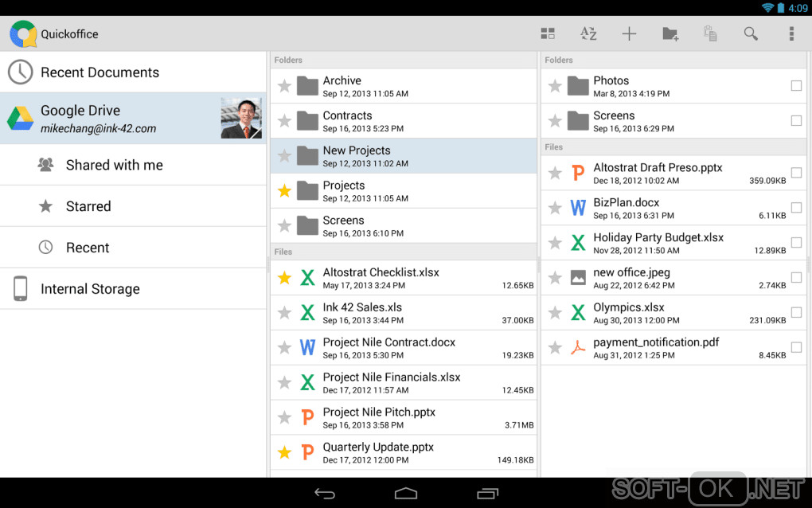Open the Projects folder
Viewport: 812px width, 508px height.
(404, 190)
